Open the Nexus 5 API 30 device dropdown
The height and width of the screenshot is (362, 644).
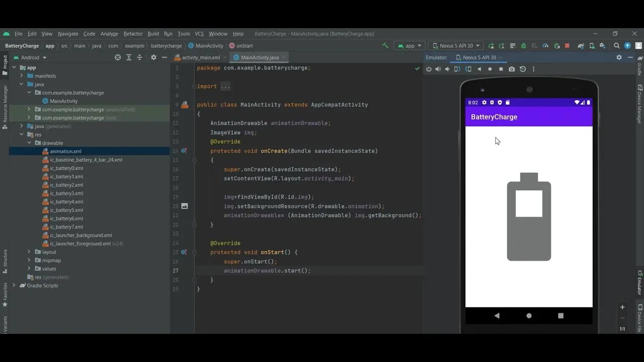point(455,45)
